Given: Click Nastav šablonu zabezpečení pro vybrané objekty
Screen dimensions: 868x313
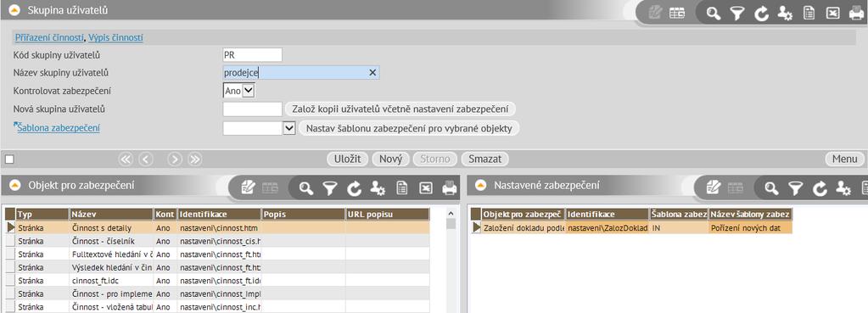Looking at the screenshot, I should point(409,128).
